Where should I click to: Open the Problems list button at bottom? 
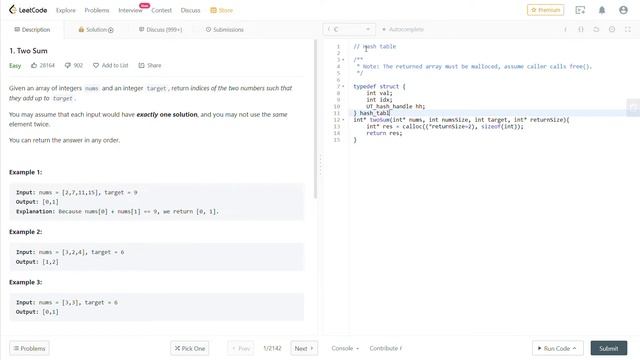(x=29, y=348)
